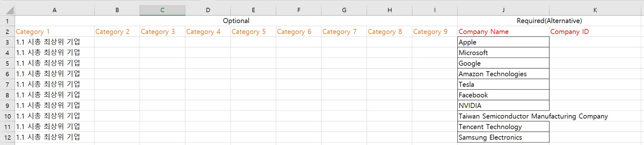The image size is (644, 145).
Task: Select the NVIDIA cell
Action: (x=503, y=106)
